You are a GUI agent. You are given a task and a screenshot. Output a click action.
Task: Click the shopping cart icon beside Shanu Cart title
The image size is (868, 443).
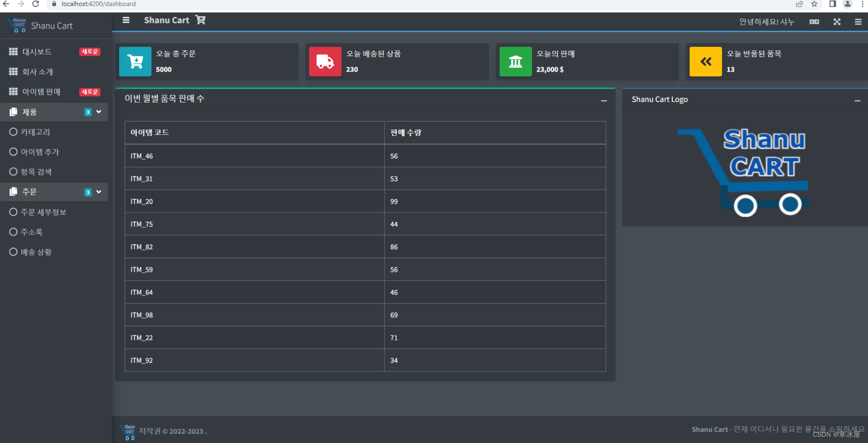point(200,20)
